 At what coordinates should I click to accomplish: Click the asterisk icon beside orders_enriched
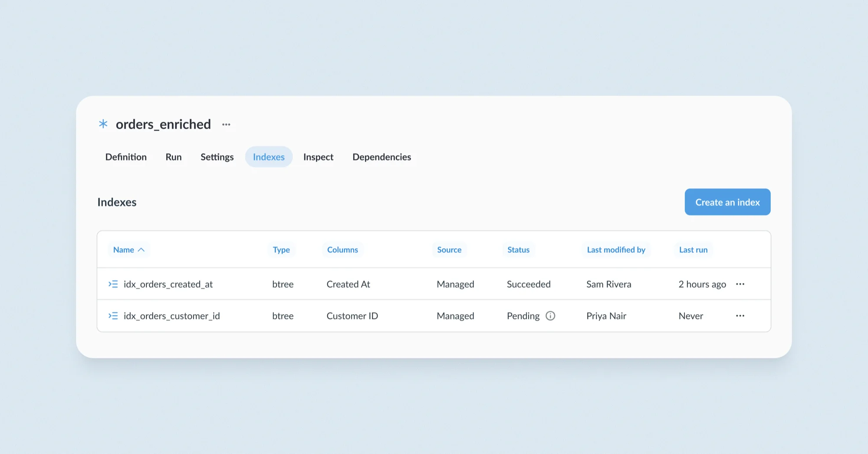tap(103, 124)
